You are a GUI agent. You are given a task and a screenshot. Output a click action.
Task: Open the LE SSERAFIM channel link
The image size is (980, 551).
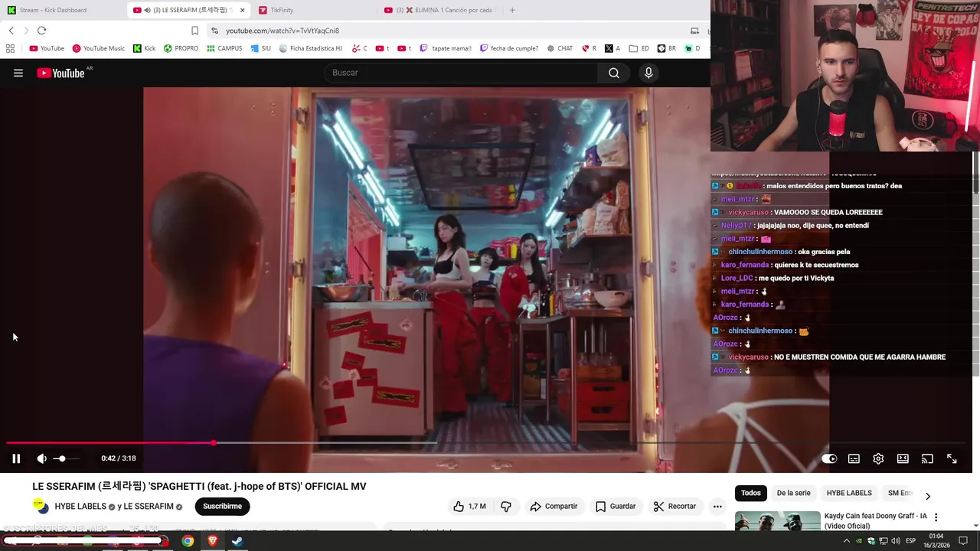coord(148,507)
